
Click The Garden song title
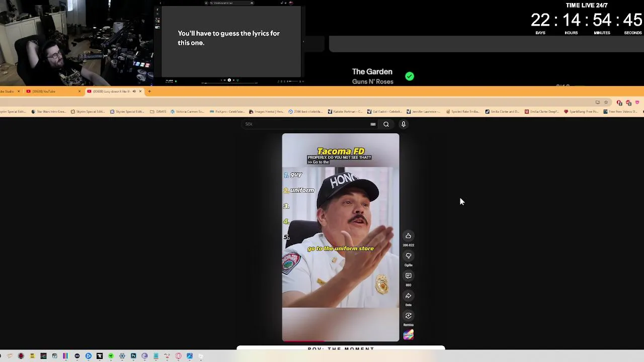tap(372, 72)
